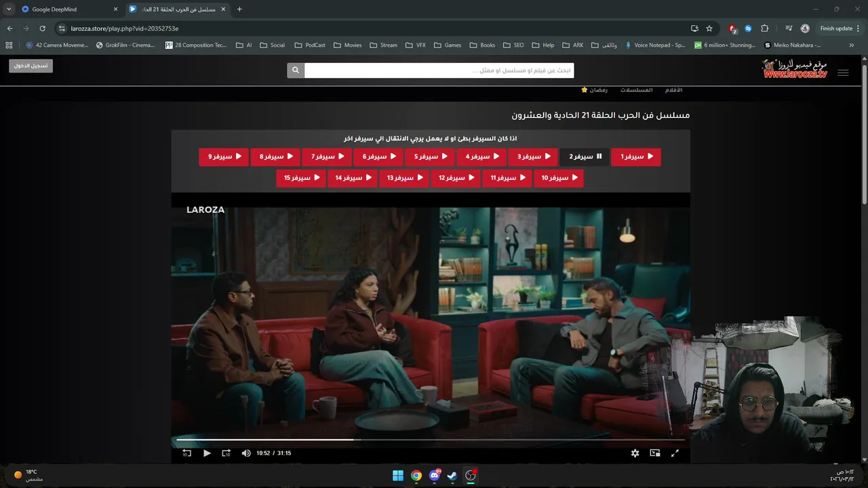Switch to server سيرفر 7
The width and height of the screenshot is (868, 488).
coord(327,157)
